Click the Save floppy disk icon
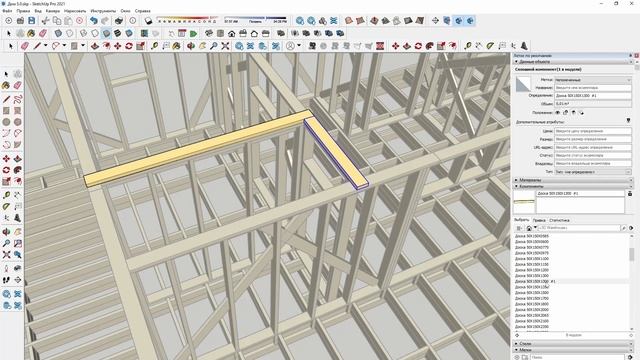The height and width of the screenshot is (360, 640). [x=31, y=20]
